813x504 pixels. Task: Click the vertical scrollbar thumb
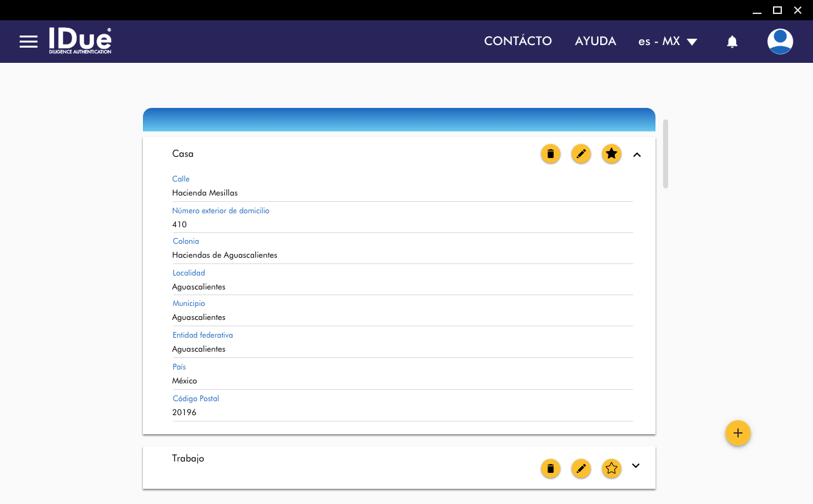coord(666,154)
